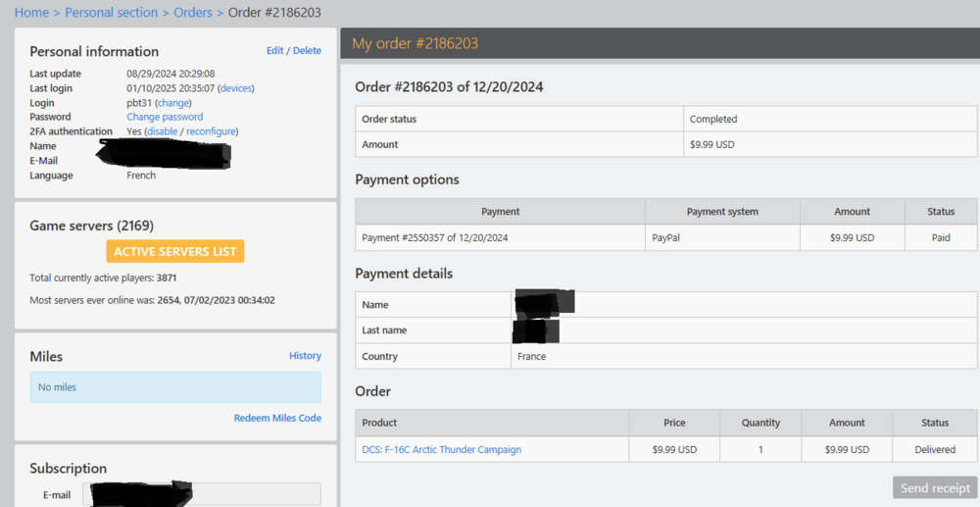The width and height of the screenshot is (980, 507).
Task: Open Personal section breadcrumb
Action: [x=111, y=13]
